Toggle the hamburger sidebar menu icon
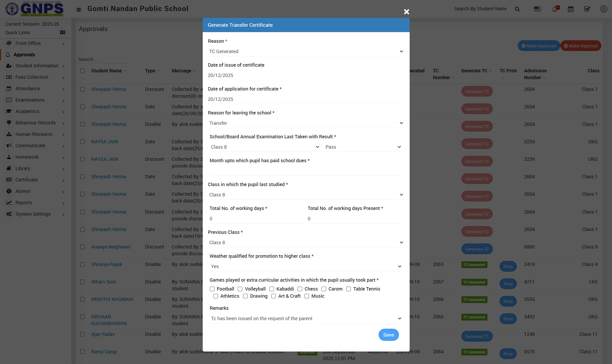 pyautogui.click(x=79, y=10)
